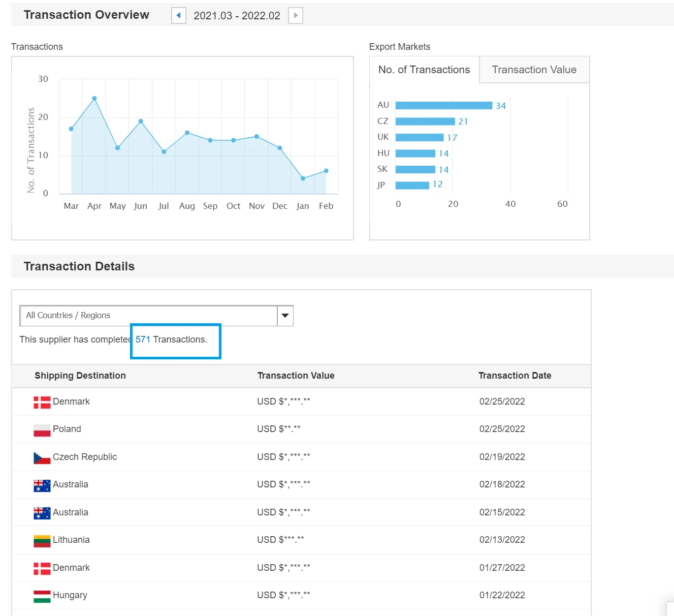Image resolution: width=674 pixels, height=616 pixels.
Task: Click the Hungary flag icon
Action: tap(42, 596)
